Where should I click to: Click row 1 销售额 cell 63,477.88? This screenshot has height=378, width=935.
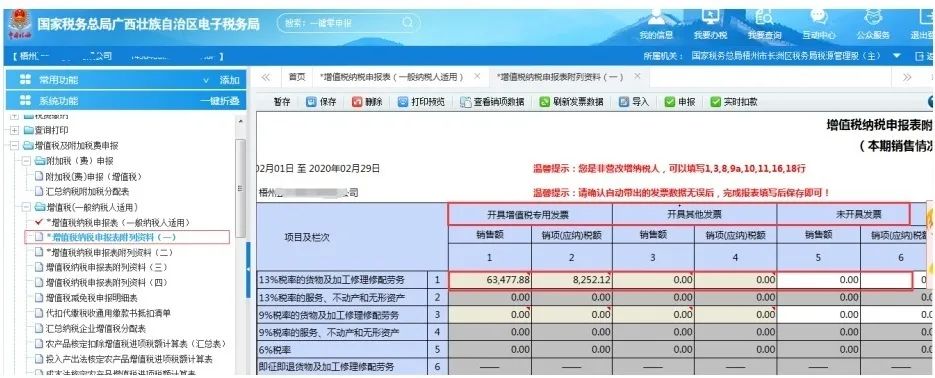[490, 280]
